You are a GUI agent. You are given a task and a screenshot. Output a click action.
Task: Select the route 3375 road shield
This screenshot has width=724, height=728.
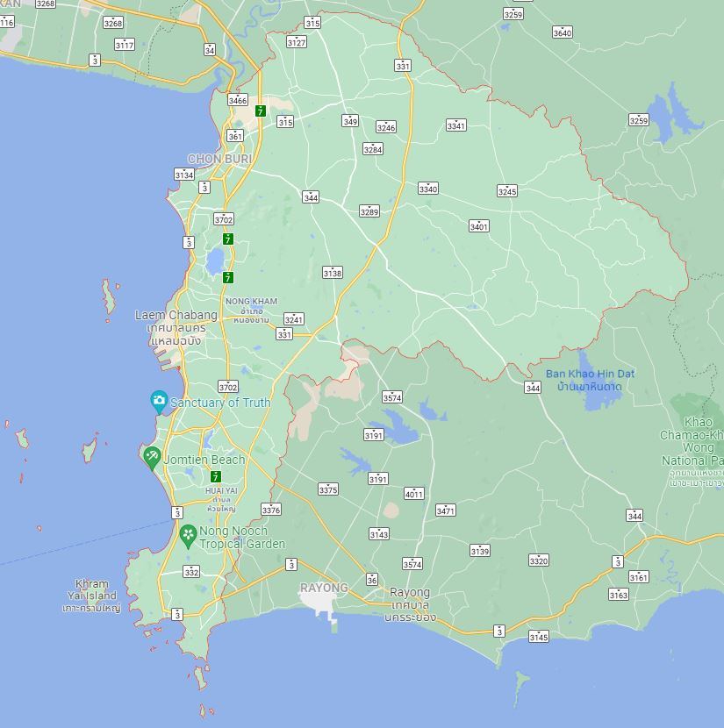click(328, 489)
